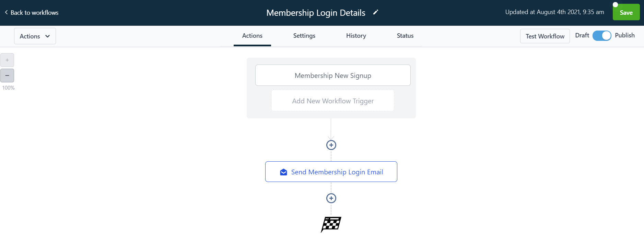Viewport: 644px width, 242px height.
Task: Select the Membership New Signup trigger
Action: coord(332,75)
